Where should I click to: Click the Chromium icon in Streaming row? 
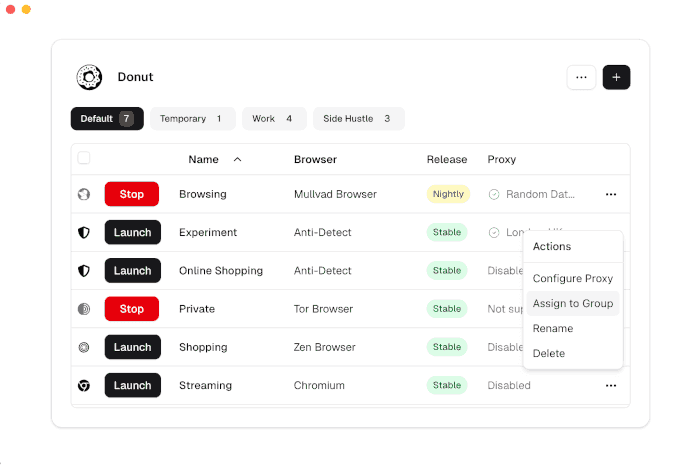tap(84, 385)
